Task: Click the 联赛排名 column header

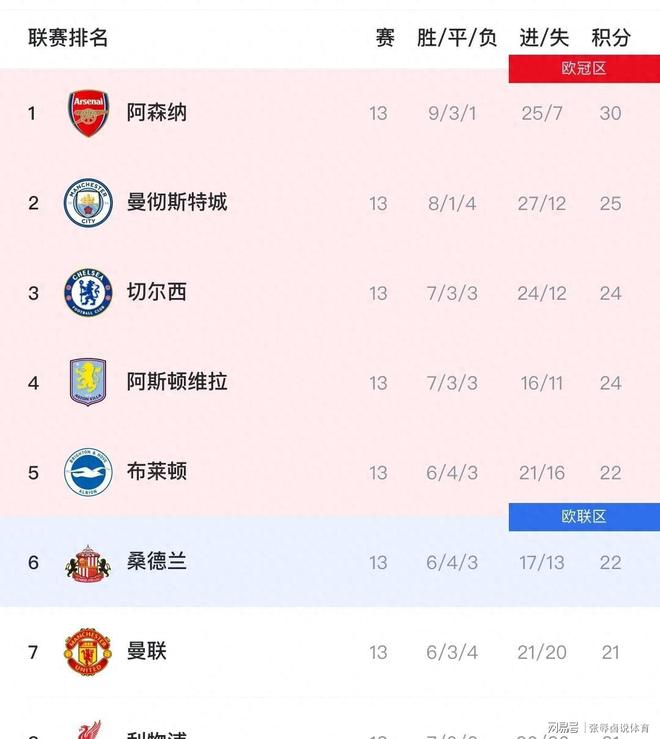Action: point(68,38)
